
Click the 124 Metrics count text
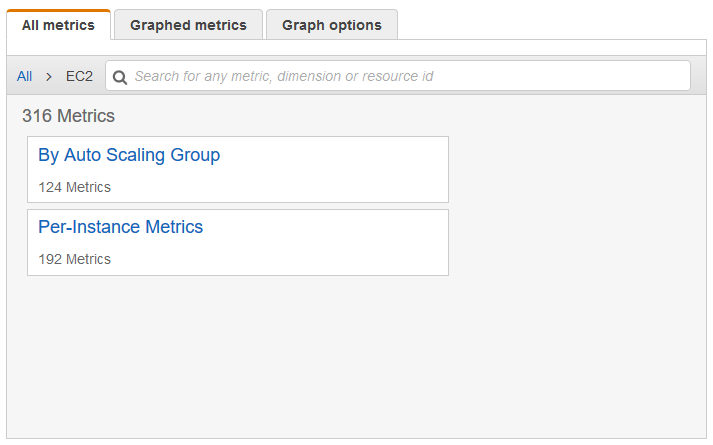[x=75, y=187]
